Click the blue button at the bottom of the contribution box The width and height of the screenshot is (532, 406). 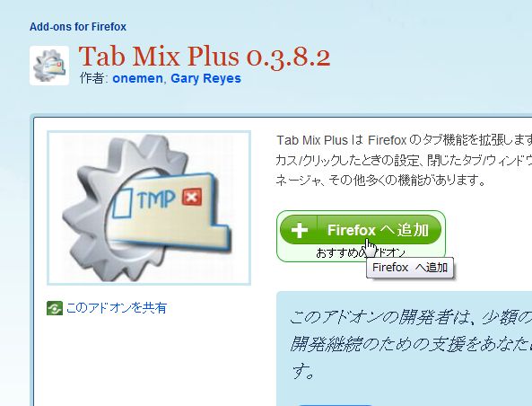click(336, 405)
